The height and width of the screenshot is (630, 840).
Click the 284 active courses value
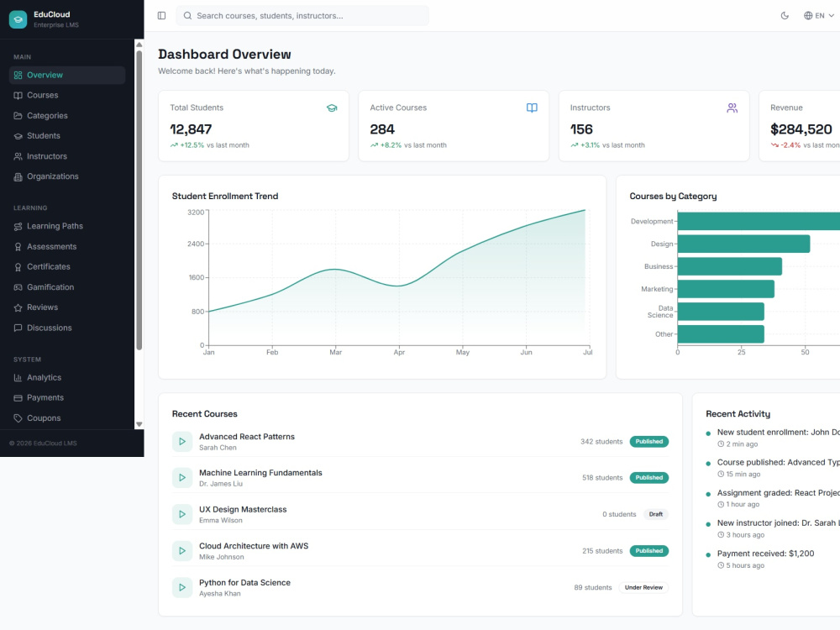382,129
